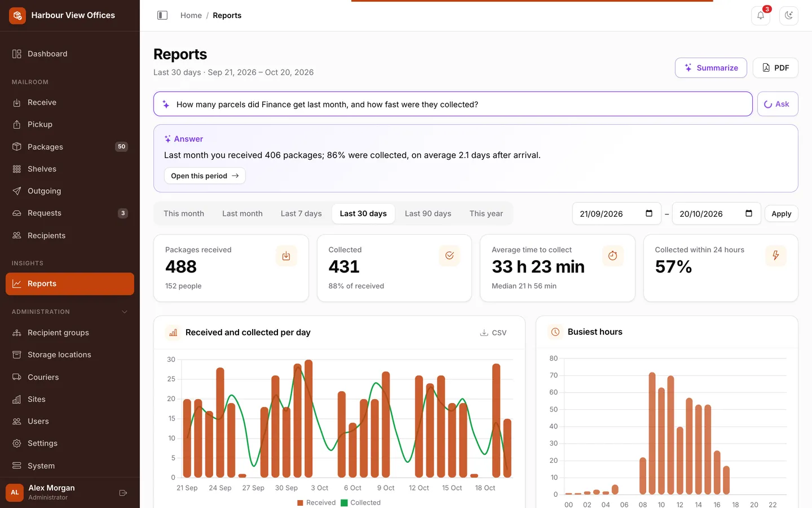812x508 pixels.
Task: Open the start date calendar picker
Action: pos(649,213)
